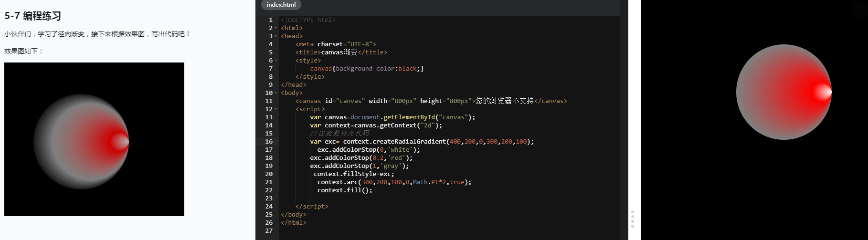Collapse the <style> block fold arrow
Viewport: 868px width, 240px height.
(276, 61)
